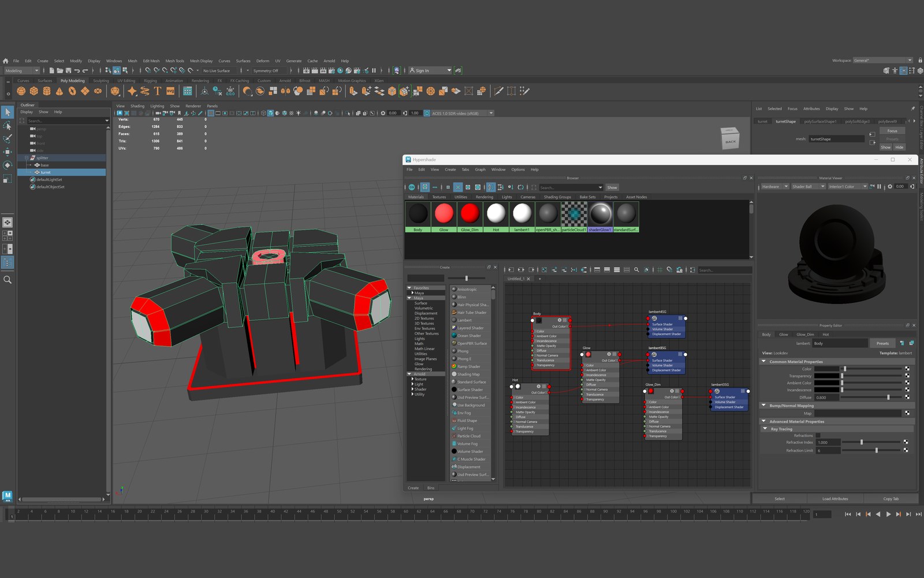
Task: Toggle view transform ACES icon
Action: tap(427, 113)
